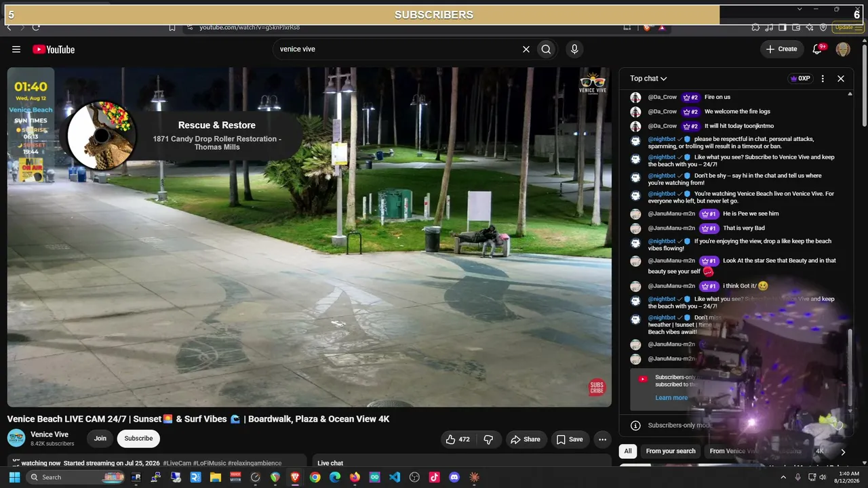Open the account avatar menu
Viewport: 868px width, 488px height.
point(843,49)
